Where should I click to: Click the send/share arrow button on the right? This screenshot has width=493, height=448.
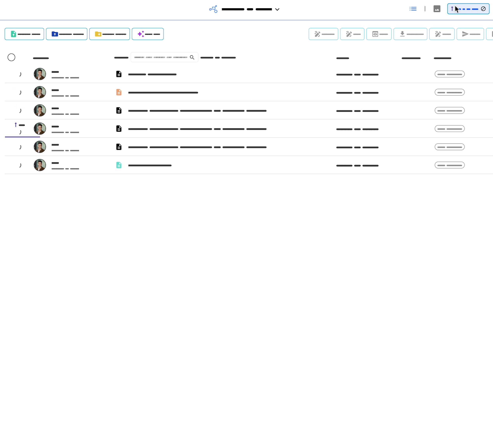pyautogui.click(x=470, y=34)
